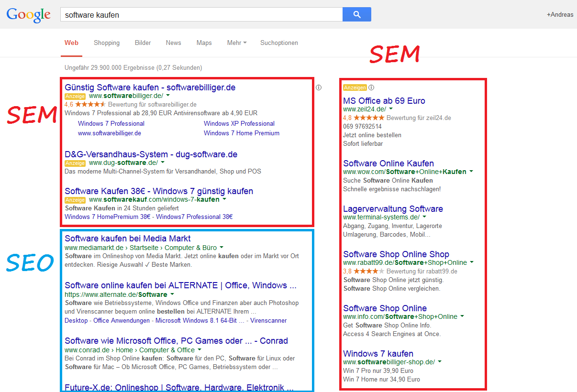This screenshot has height=392, width=577.
Task: Click the Google logo
Action: coord(28,14)
